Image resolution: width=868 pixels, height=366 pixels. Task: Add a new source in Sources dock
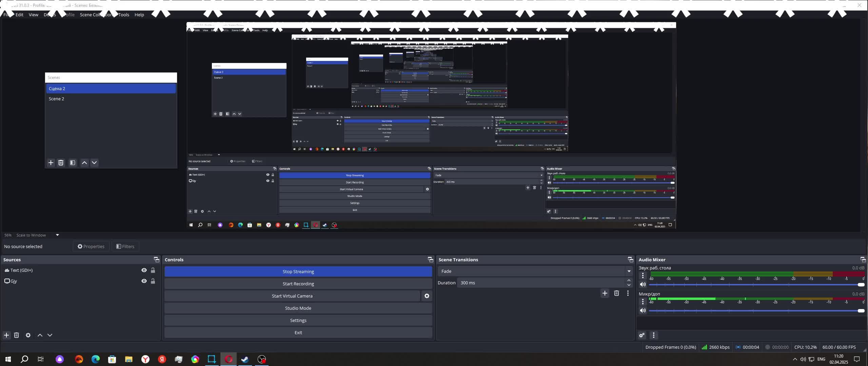[6, 335]
